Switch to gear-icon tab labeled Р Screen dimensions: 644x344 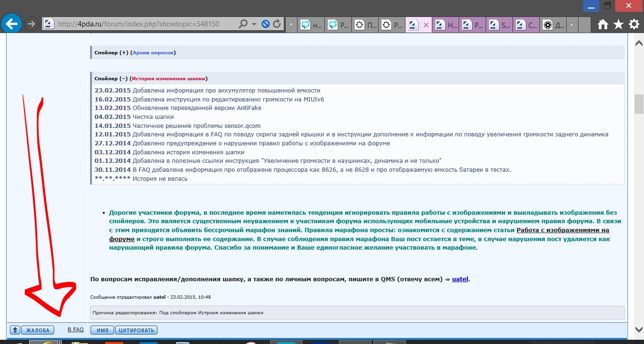(392, 25)
